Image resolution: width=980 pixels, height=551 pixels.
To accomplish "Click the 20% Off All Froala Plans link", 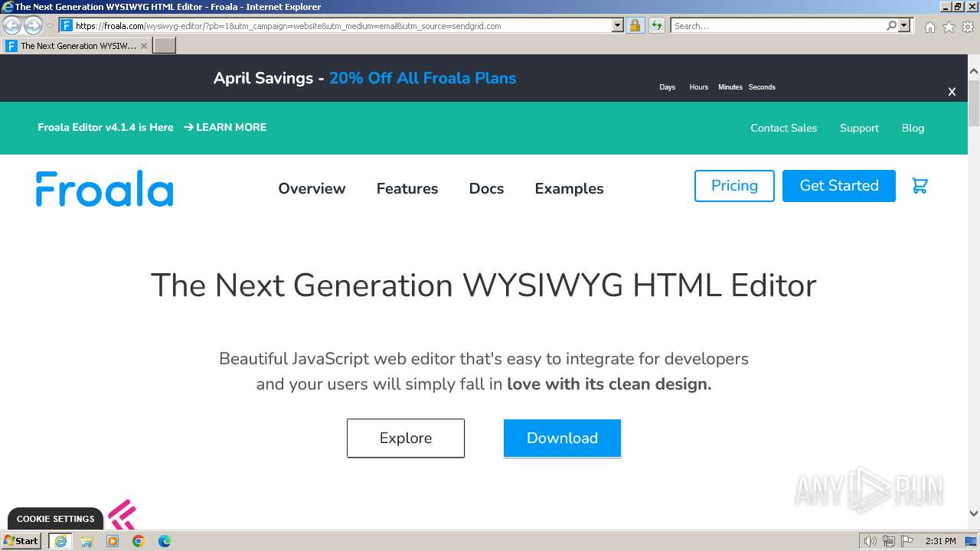I will click(423, 78).
